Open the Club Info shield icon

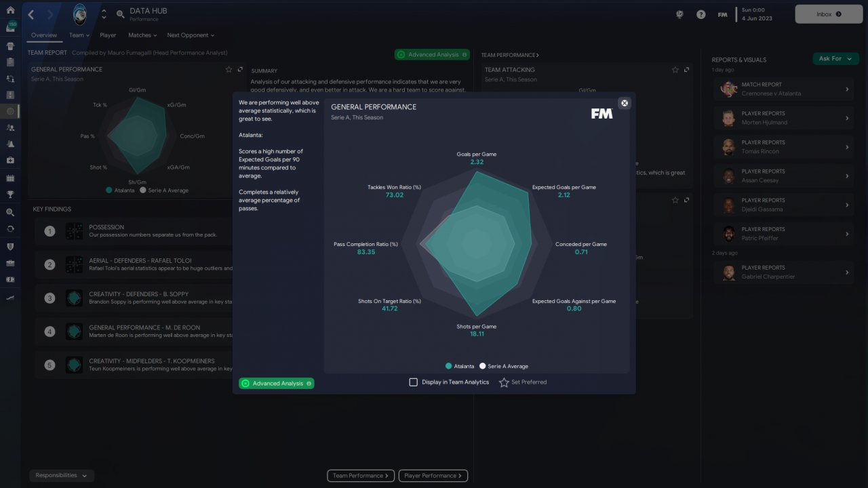tap(10, 246)
